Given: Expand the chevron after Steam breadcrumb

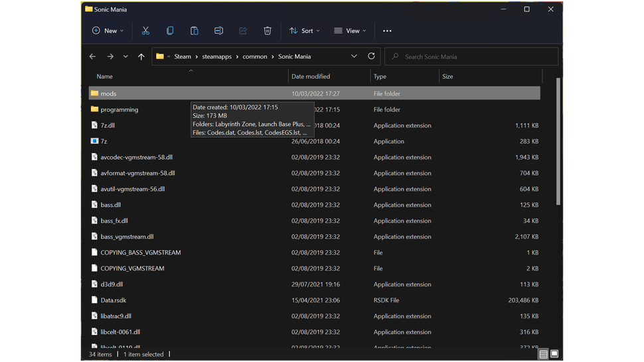Looking at the screenshot, I should click(x=197, y=56).
